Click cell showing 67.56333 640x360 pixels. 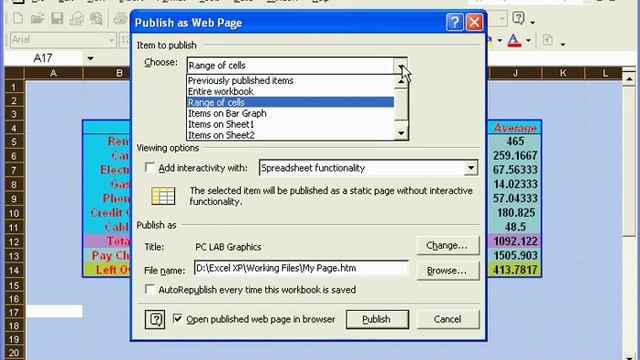(x=515, y=170)
